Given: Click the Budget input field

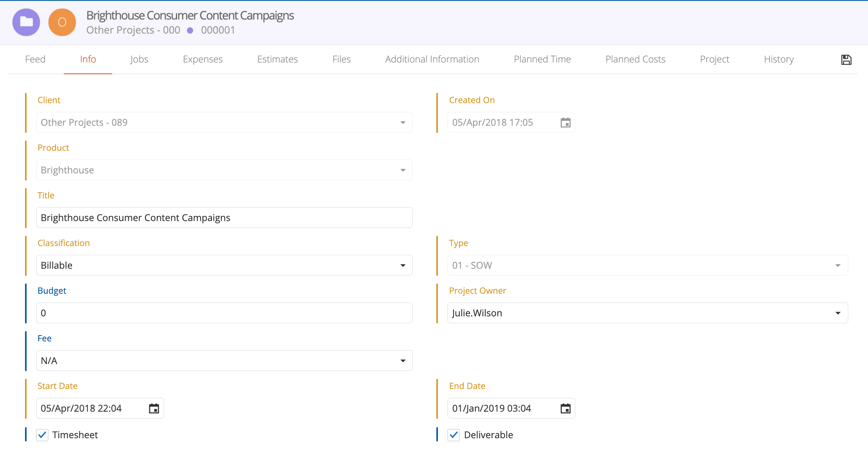Looking at the screenshot, I should (224, 313).
